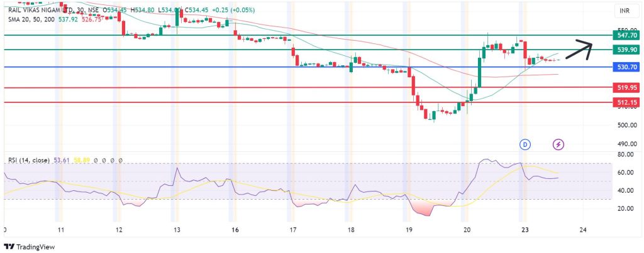Click date label 11 on time axis
644x253 pixels.
[60, 230]
